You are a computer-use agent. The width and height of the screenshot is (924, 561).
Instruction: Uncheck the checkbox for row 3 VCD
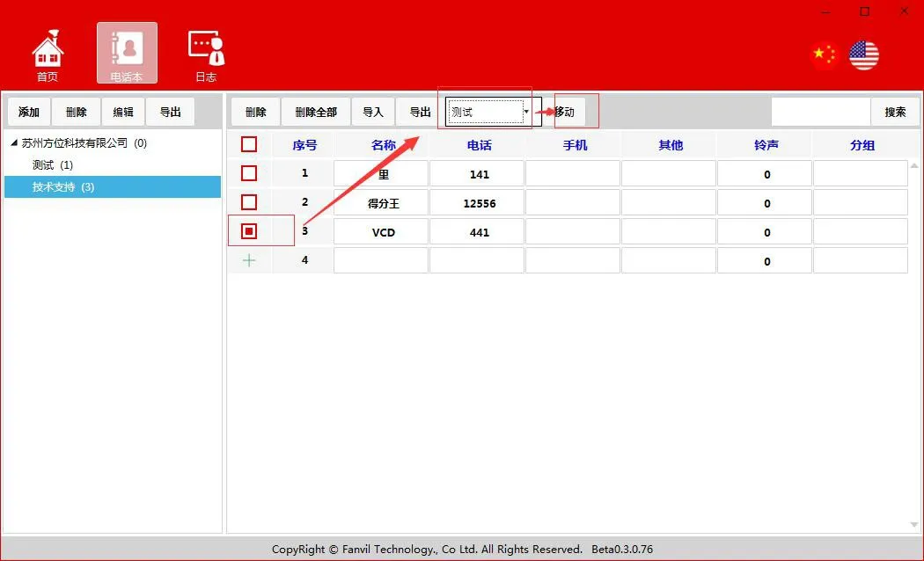(249, 231)
